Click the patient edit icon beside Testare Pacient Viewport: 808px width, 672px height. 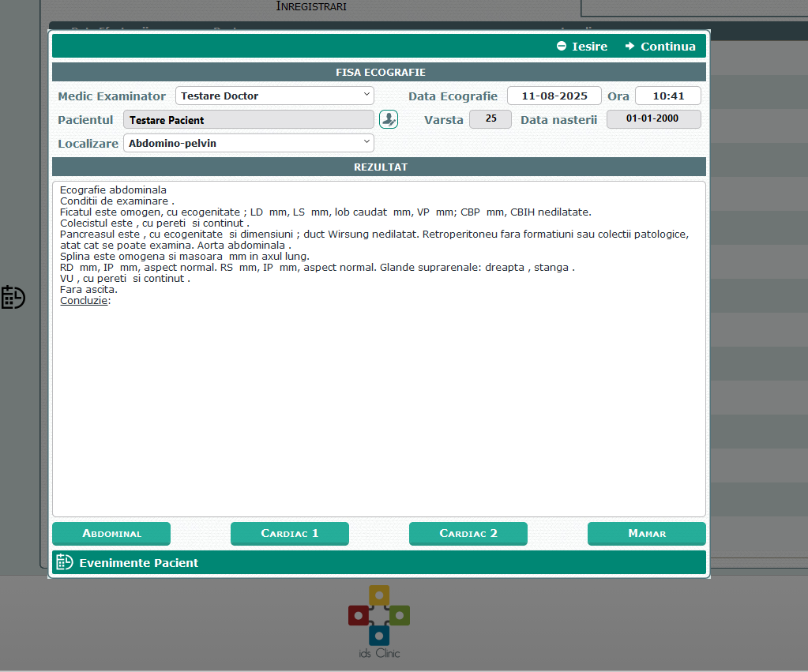(x=389, y=119)
